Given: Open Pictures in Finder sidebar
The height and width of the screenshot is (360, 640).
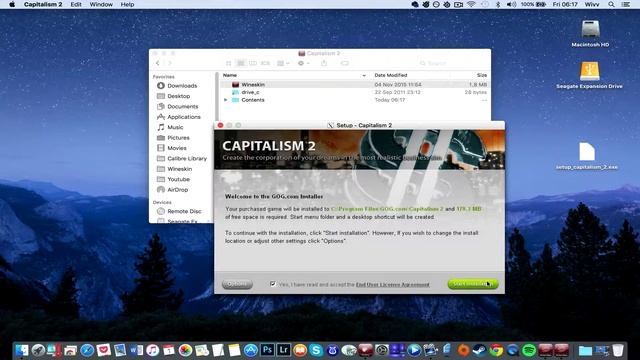Looking at the screenshot, I should 178,138.
